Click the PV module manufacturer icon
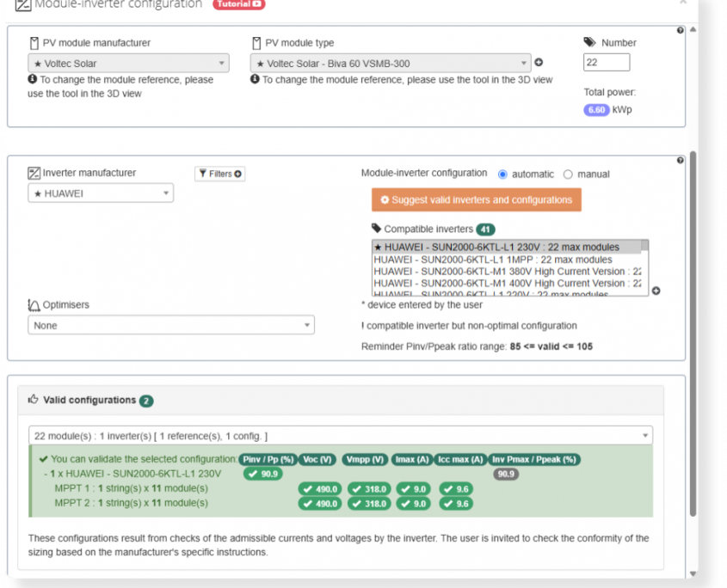 (34, 43)
